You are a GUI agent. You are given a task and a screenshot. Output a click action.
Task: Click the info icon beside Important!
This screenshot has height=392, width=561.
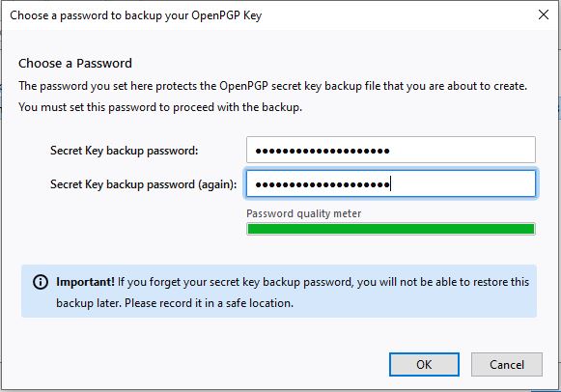41,282
